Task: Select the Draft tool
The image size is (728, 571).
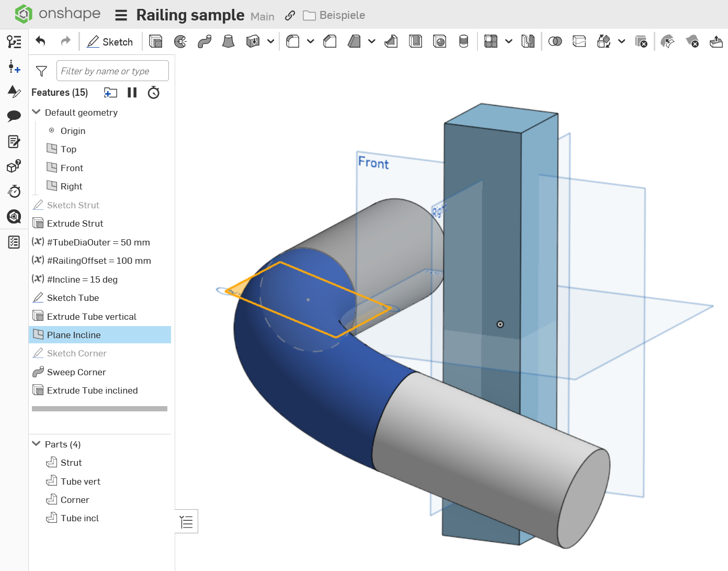Action: 354,41
